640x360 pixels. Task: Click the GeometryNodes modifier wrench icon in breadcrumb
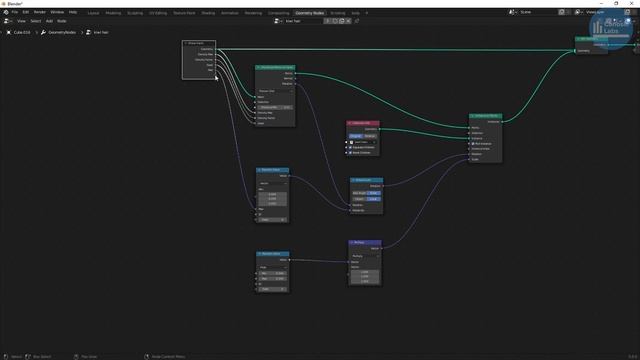43,32
